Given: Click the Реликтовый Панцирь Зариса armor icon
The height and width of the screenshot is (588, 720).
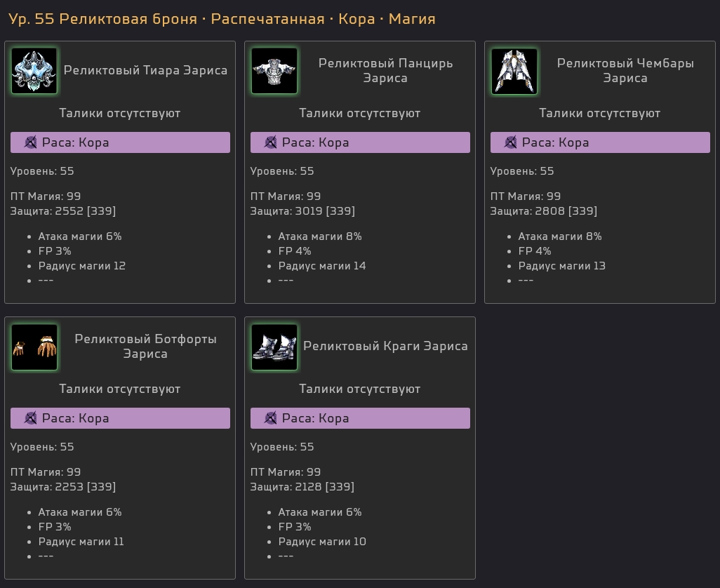Looking at the screenshot, I should coord(274,71).
